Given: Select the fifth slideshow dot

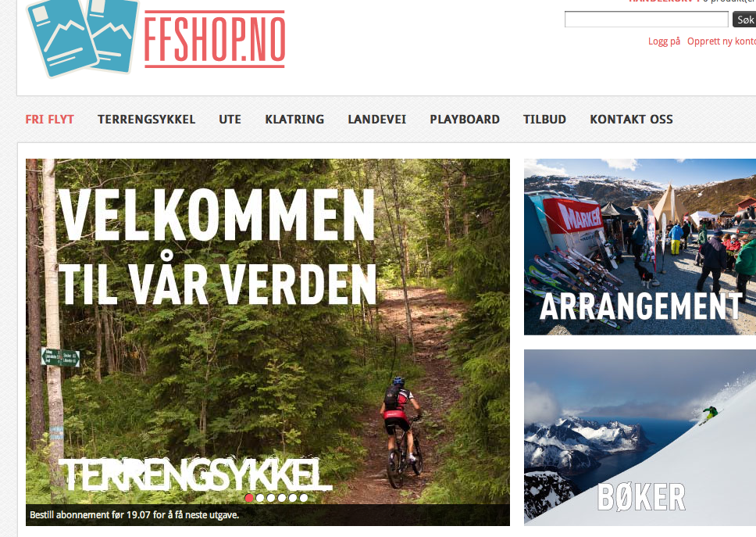Looking at the screenshot, I should (x=293, y=497).
